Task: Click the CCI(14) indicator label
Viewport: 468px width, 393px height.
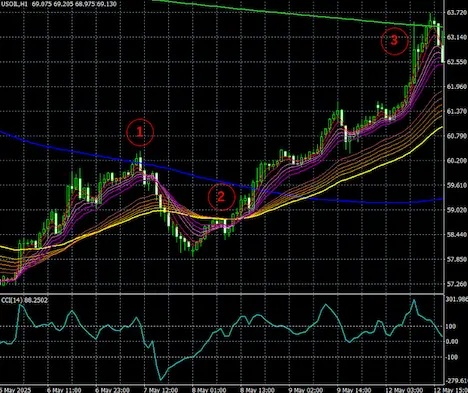Action: (11, 300)
